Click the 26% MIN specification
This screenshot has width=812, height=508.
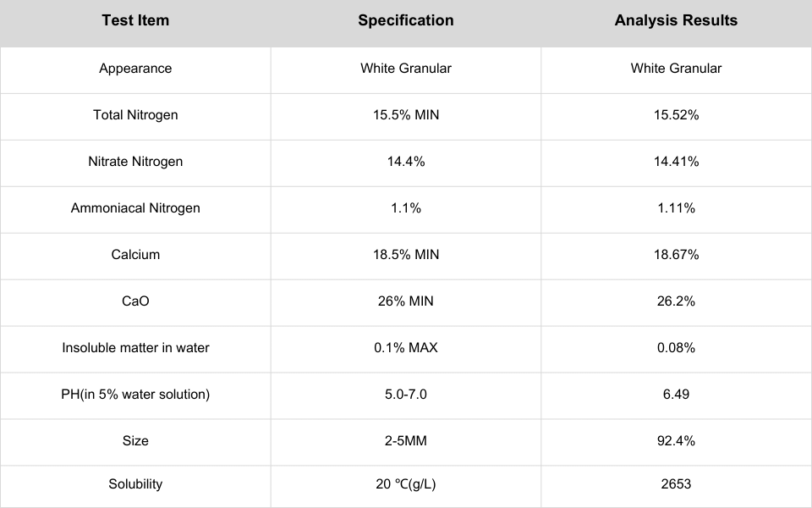coord(405,301)
